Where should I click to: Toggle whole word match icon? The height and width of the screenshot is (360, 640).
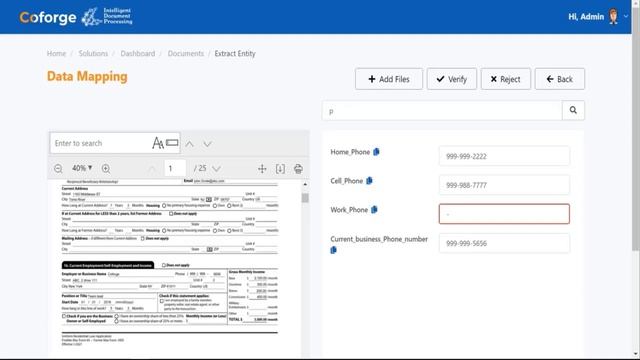point(172,142)
